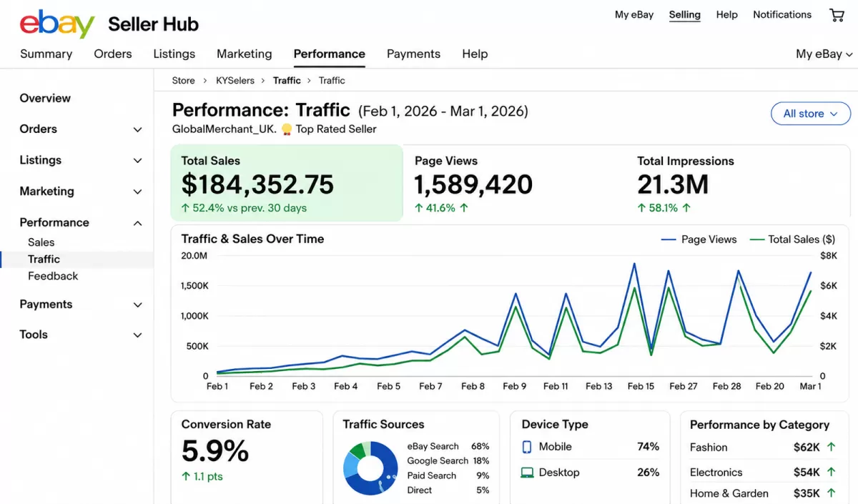
Task: Open the My eBay dropdown in nav bar
Action: tap(824, 54)
